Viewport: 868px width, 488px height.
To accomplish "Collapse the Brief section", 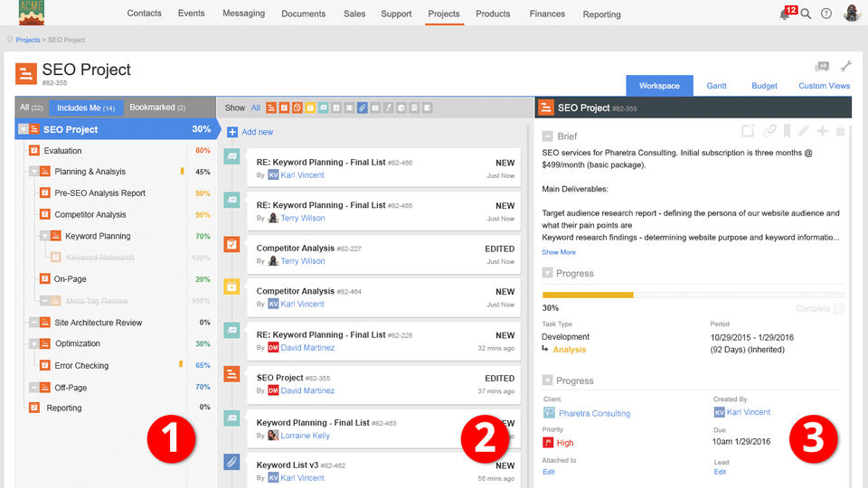I will click(548, 136).
